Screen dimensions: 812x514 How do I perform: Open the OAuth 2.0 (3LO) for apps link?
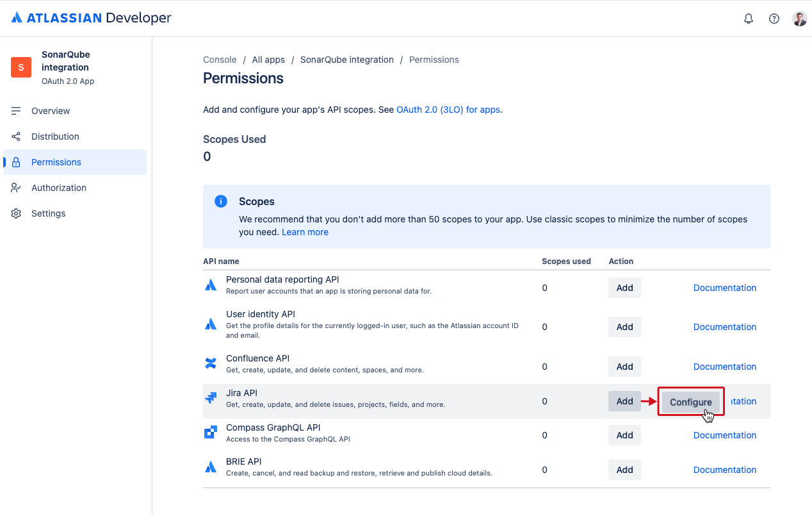pyautogui.click(x=448, y=110)
